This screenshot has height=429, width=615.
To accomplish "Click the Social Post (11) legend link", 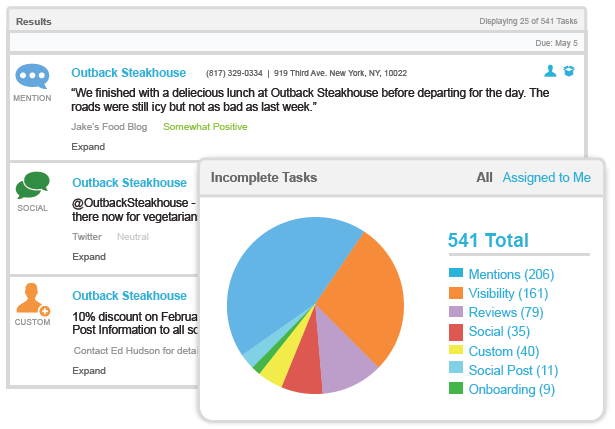I will (513, 370).
